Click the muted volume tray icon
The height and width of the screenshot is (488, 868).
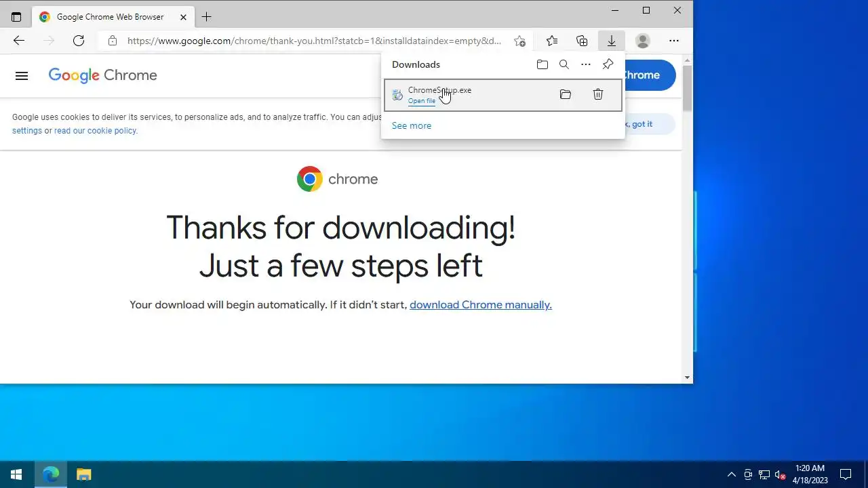(781, 474)
